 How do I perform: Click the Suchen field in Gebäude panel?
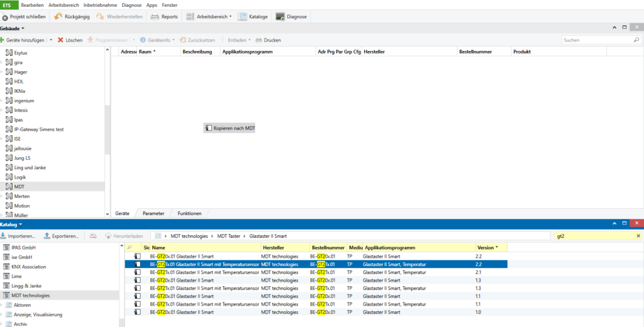(x=596, y=40)
